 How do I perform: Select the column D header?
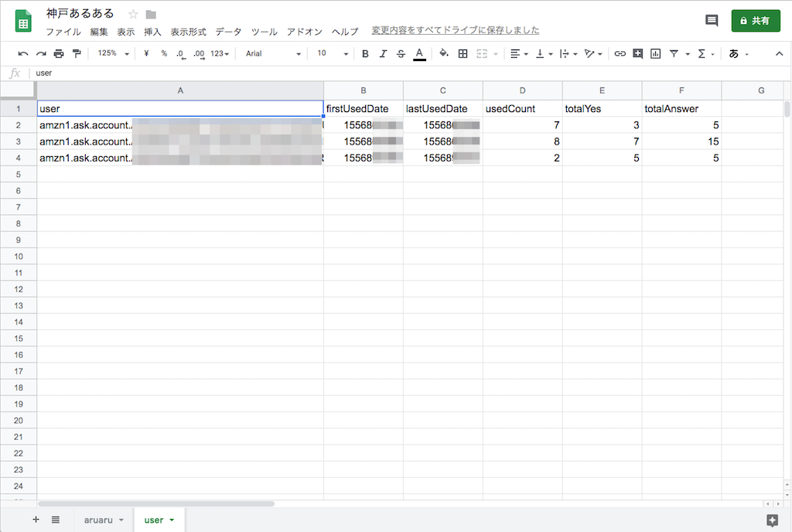click(523, 90)
